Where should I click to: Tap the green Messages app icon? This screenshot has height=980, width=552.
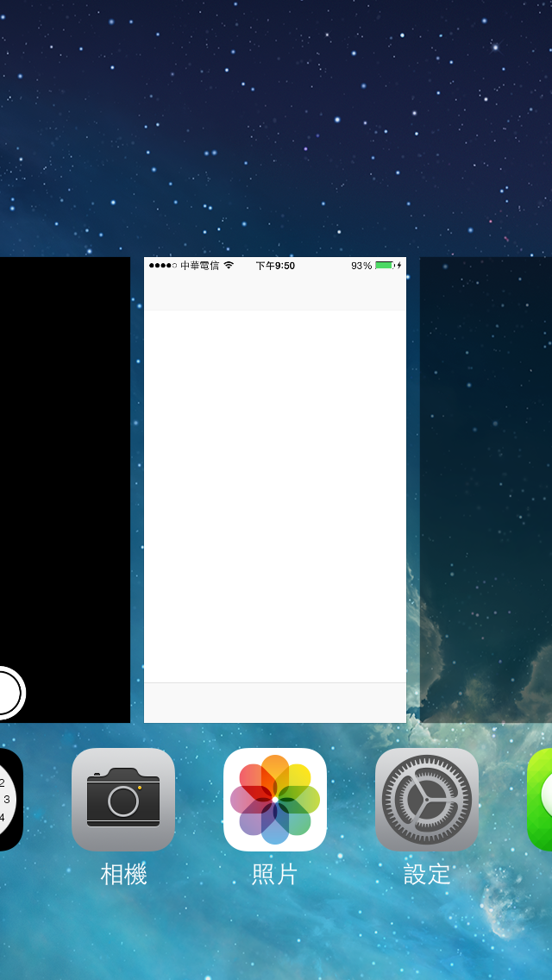point(540,800)
